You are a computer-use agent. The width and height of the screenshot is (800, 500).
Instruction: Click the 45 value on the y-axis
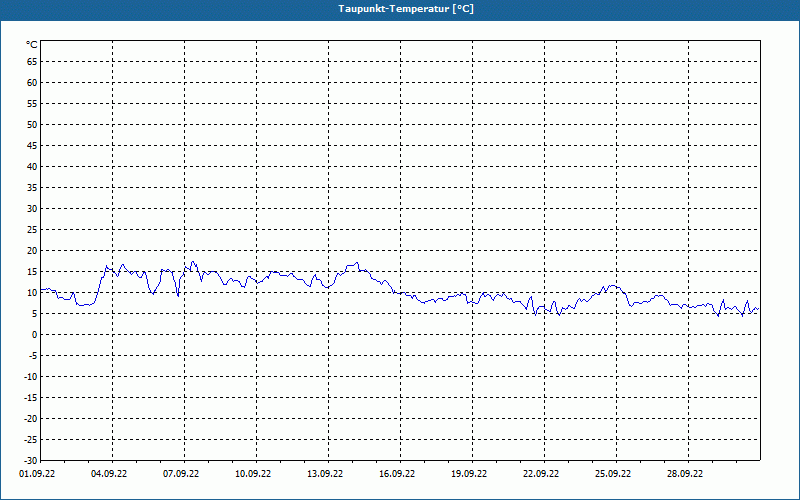pos(32,146)
